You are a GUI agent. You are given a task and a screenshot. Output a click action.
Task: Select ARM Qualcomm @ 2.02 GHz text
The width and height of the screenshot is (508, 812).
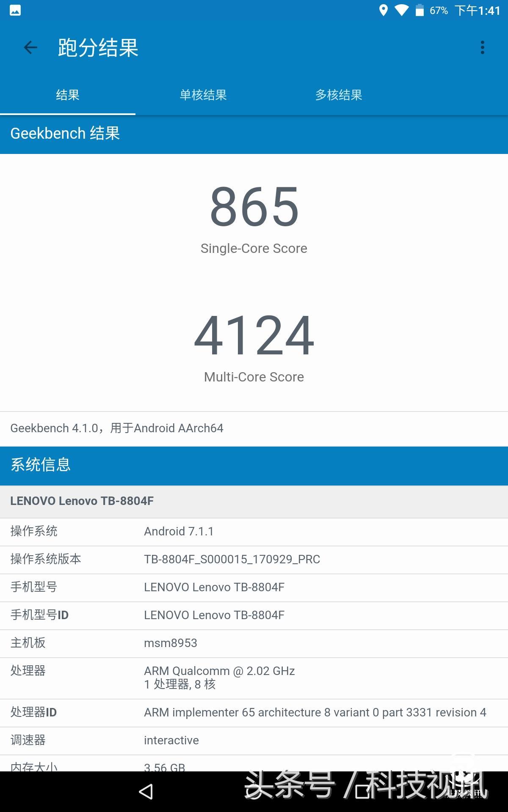219,671
